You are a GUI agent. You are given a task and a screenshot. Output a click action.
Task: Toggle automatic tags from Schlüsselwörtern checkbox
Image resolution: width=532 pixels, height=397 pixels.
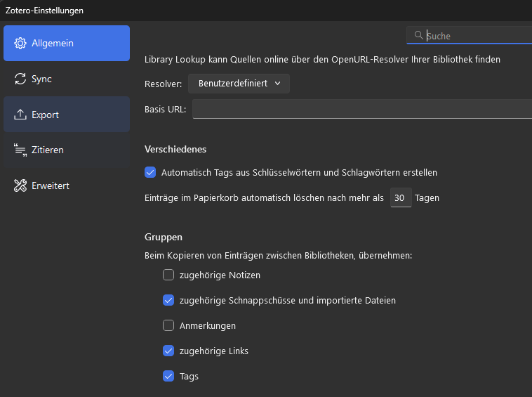coord(150,172)
